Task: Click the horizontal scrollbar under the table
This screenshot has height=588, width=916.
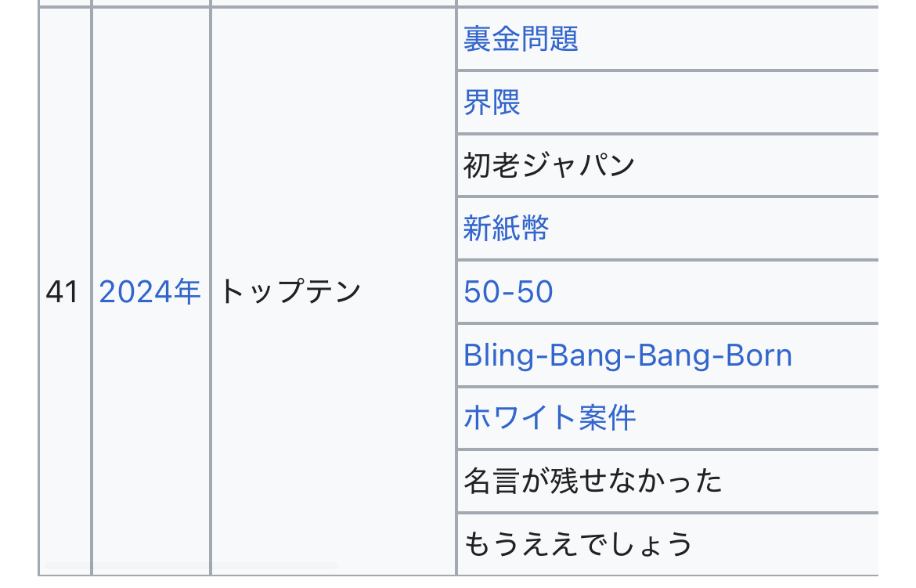Action: [192, 565]
